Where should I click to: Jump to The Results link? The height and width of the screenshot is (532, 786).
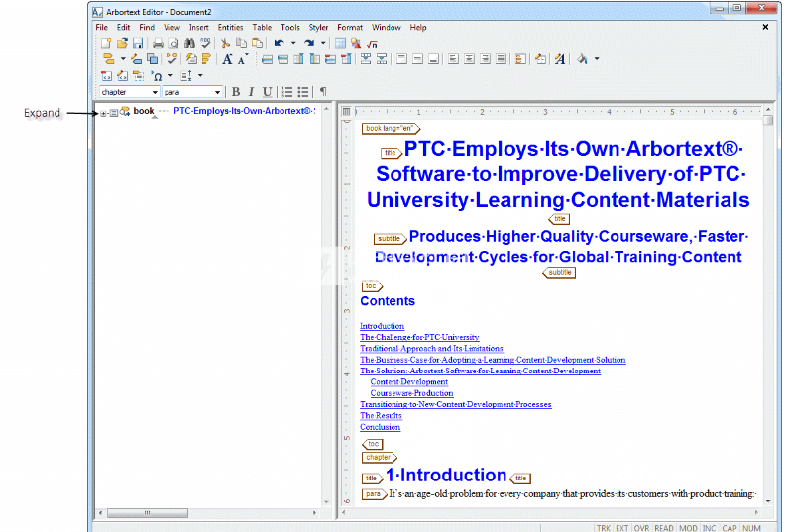[381, 416]
